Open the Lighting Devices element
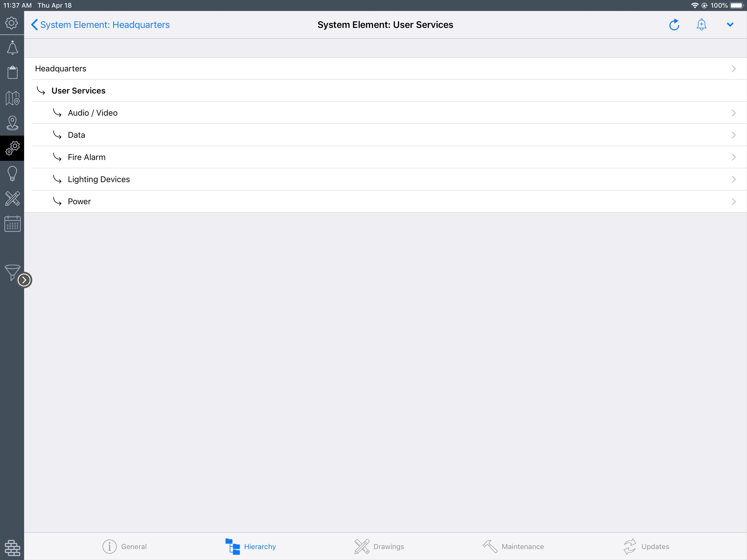The height and width of the screenshot is (560, 747). (x=385, y=179)
